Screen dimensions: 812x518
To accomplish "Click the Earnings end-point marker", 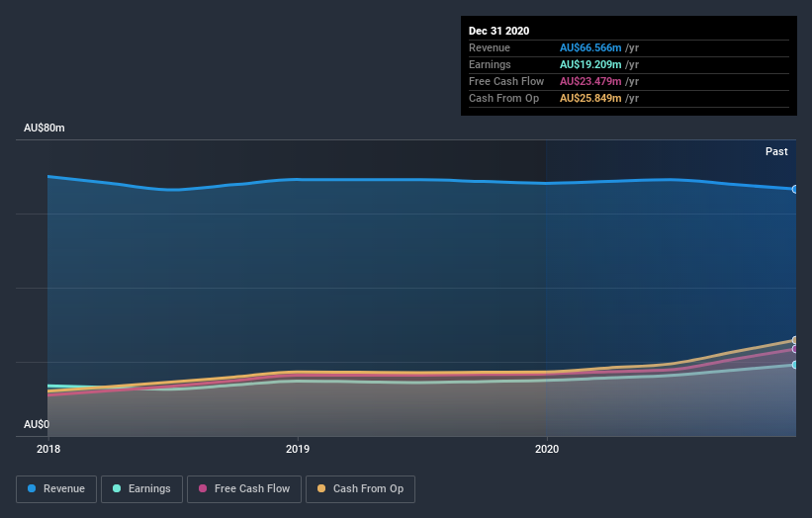I will (x=795, y=365).
